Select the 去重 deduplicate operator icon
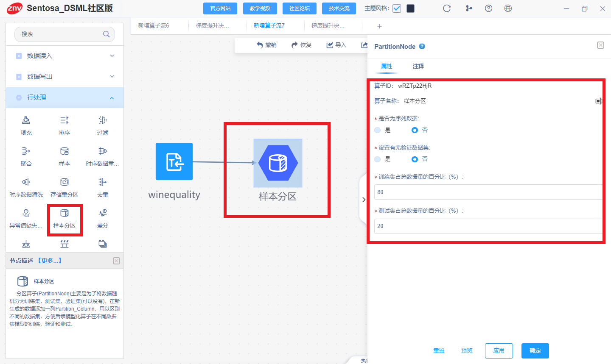 pos(102,182)
